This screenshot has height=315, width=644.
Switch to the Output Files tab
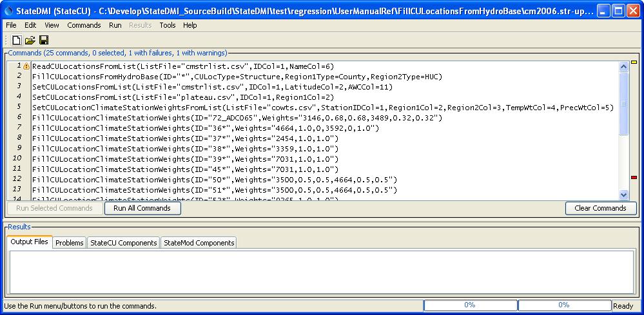29,242
